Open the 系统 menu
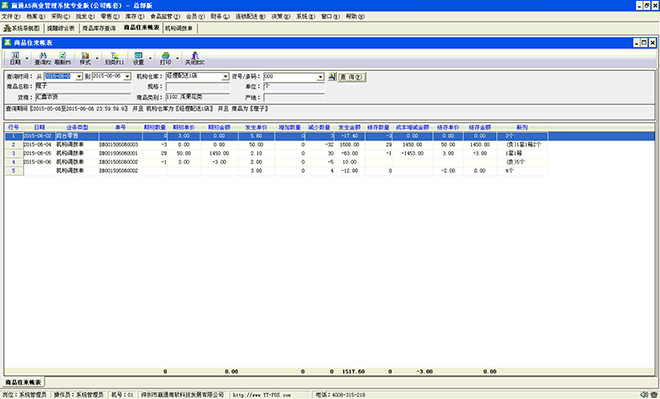 pos(306,16)
